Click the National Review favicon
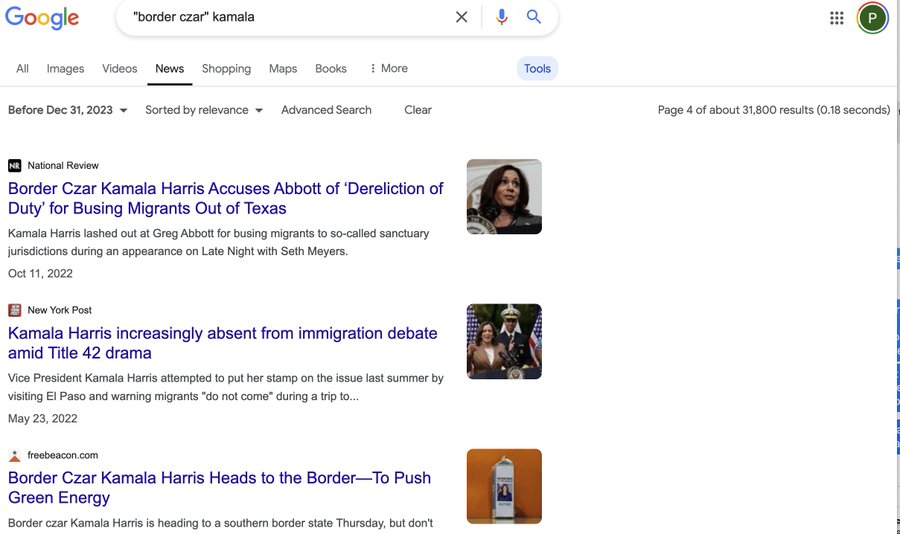Viewport: 900px width, 534px height. click(14, 165)
